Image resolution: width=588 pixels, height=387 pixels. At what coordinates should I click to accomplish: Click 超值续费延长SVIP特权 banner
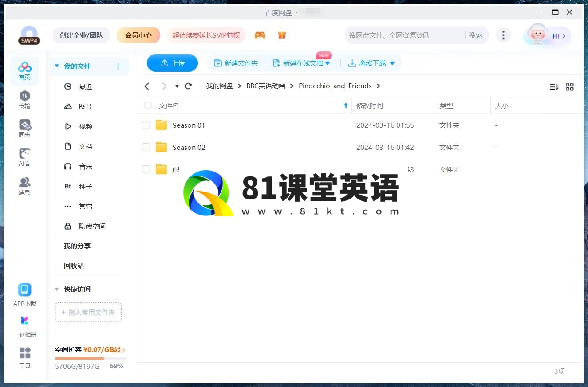point(206,35)
